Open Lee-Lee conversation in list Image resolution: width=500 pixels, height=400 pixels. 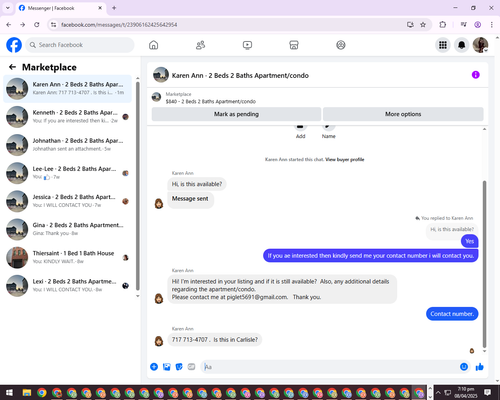click(67, 173)
